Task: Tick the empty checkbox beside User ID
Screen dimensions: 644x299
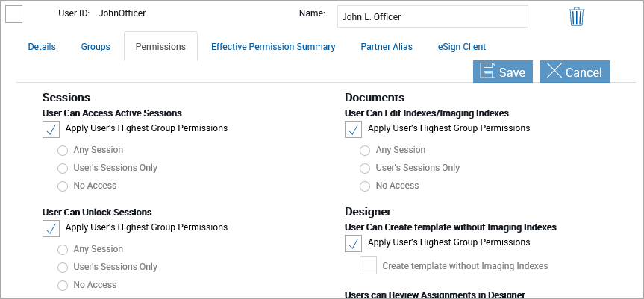Action: point(14,14)
